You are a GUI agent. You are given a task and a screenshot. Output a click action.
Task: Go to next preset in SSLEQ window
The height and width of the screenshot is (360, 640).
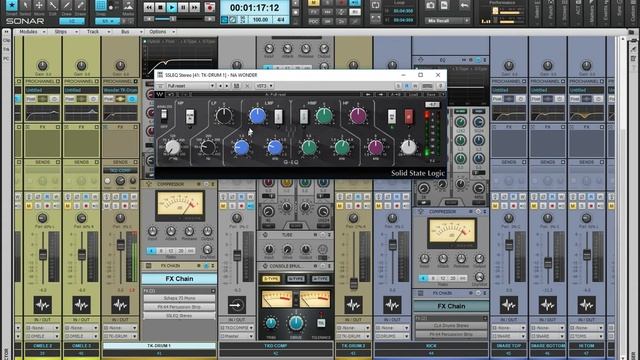tap(227, 86)
